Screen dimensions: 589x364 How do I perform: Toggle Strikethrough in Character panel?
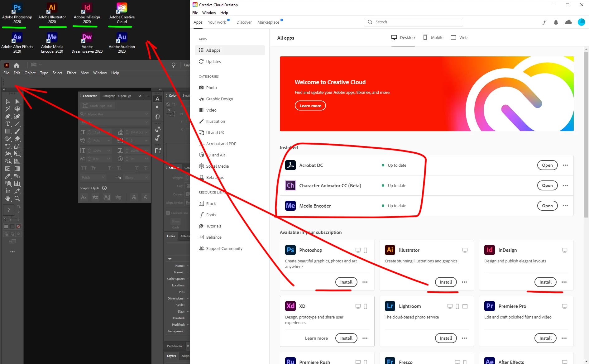click(146, 168)
